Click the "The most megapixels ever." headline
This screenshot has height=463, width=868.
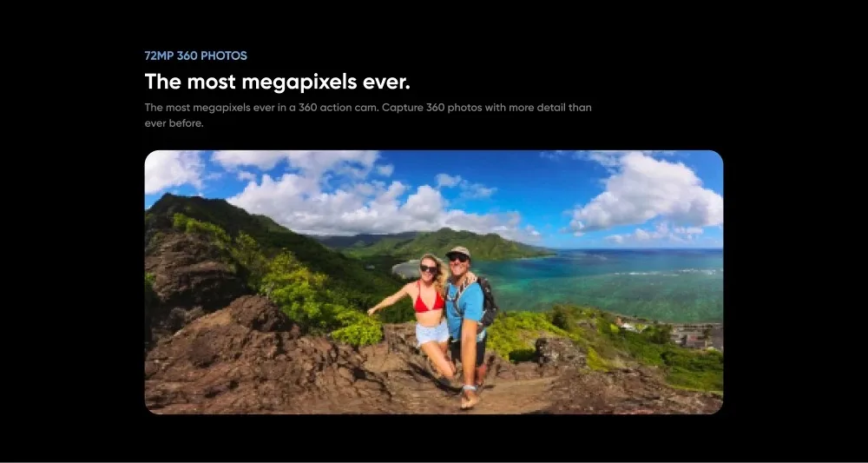(278, 82)
